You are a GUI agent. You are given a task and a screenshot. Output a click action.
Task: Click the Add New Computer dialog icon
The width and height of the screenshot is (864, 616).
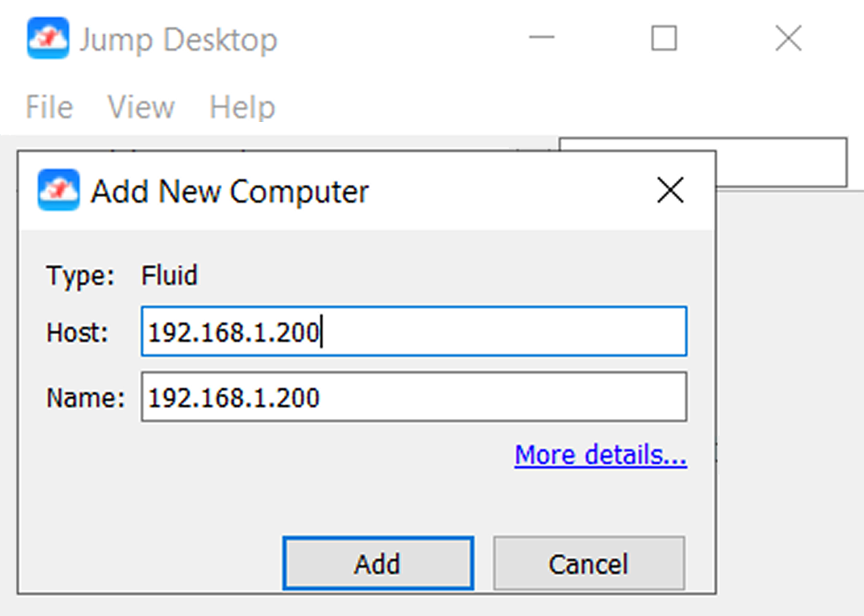[x=59, y=190]
